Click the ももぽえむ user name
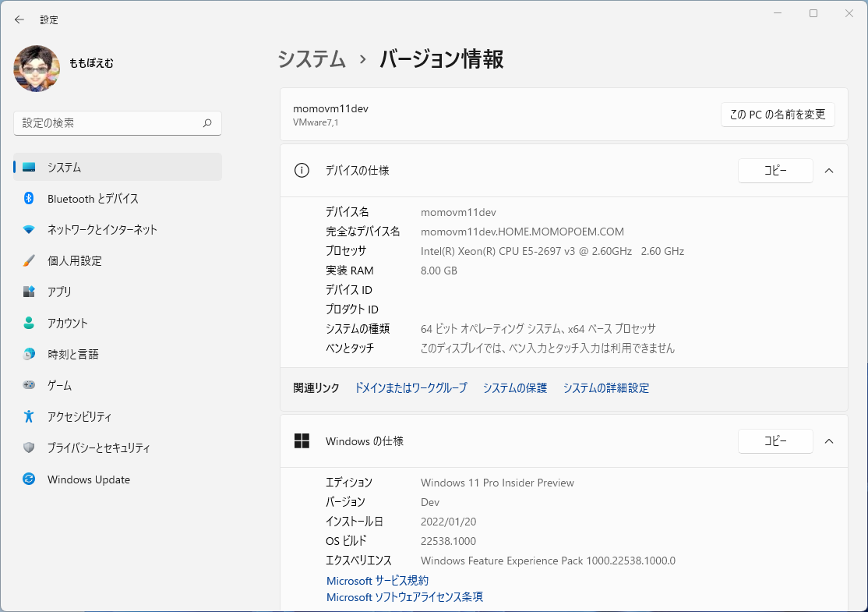 click(x=91, y=63)
